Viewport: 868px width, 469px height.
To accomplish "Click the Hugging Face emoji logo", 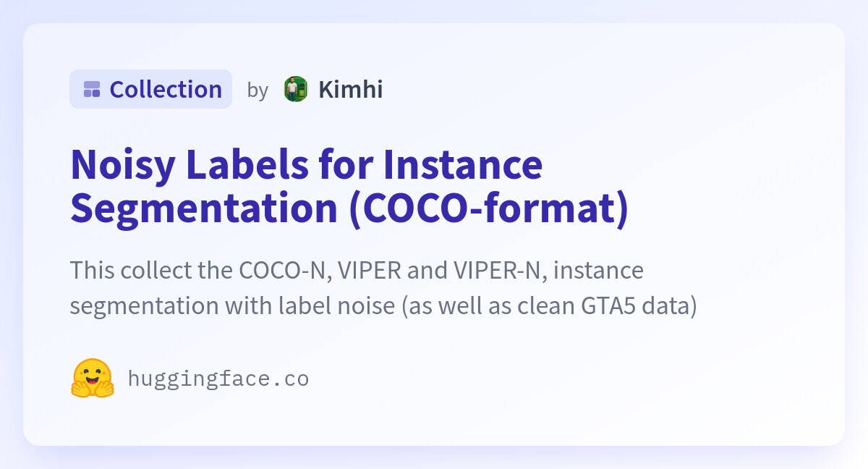I will pyautogui.click(x=93, y=378).
